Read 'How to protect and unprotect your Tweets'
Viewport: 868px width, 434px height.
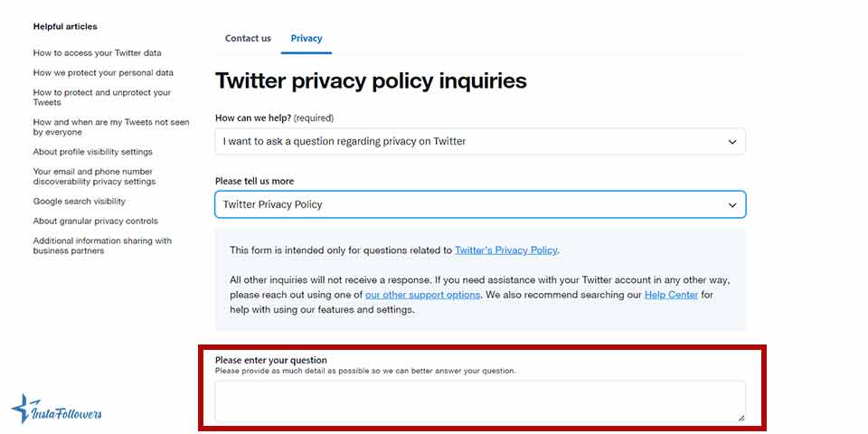pos(101,98)
